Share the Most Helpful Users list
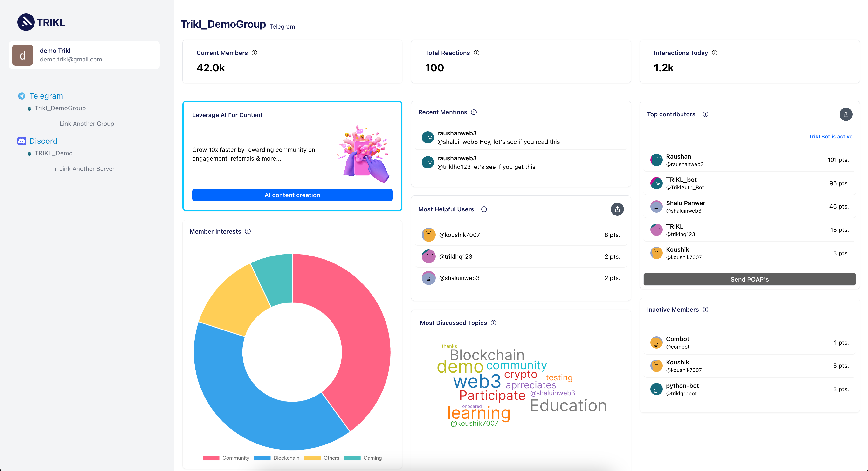868x471 pixels. (617, 209)
